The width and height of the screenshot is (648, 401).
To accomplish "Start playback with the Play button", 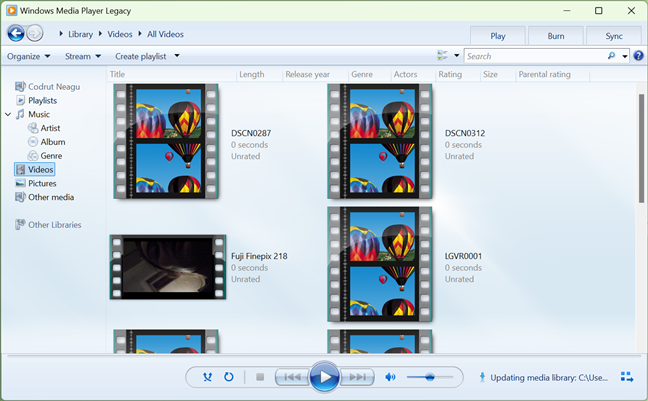I will [x=324, y=377].
